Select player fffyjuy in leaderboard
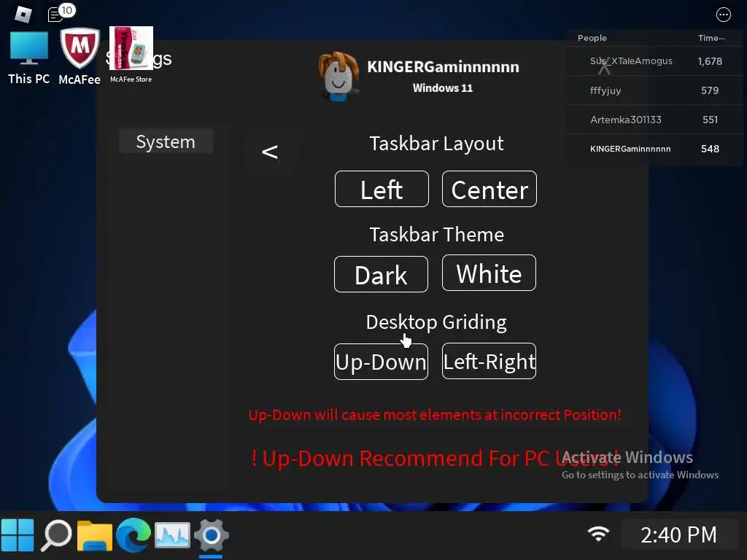This screenshot has height=560, width=747. pos(654,90)
